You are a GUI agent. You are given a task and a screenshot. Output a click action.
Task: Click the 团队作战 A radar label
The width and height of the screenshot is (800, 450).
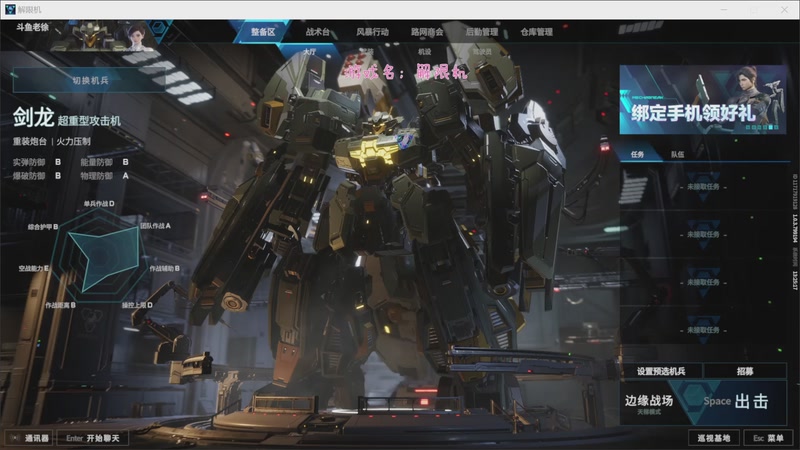tap(156, 226)
